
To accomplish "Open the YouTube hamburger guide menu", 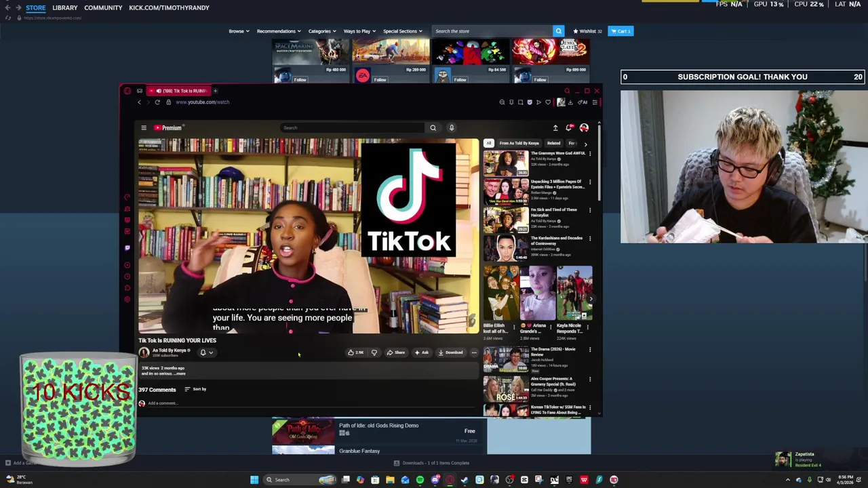I will pyautogui.click(x=144, y=127).
